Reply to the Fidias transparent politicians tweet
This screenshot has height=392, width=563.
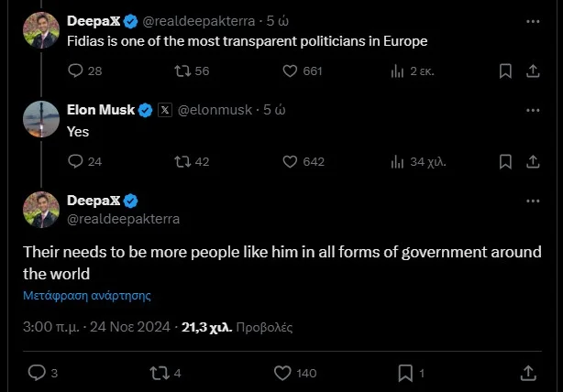pos(76,71)
